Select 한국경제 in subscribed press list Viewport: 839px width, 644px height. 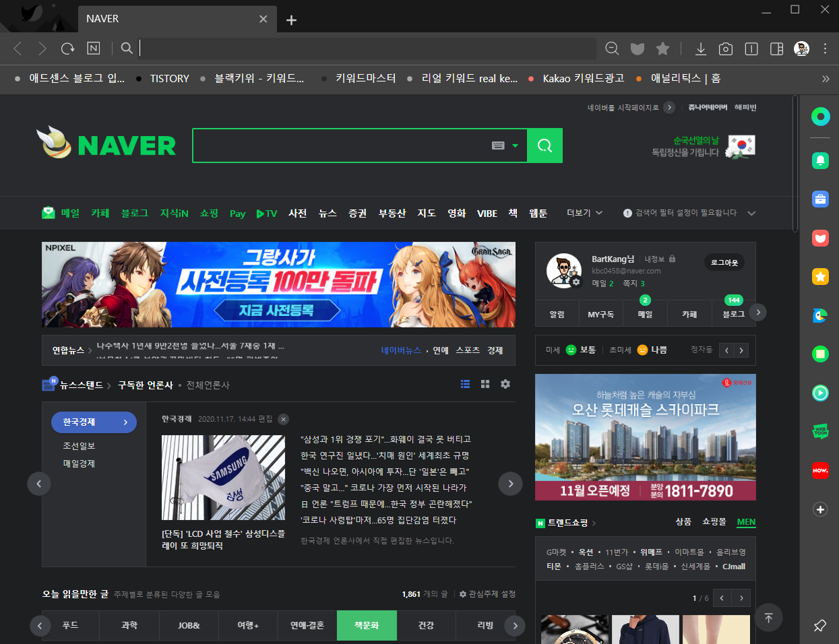coord(94,422)
